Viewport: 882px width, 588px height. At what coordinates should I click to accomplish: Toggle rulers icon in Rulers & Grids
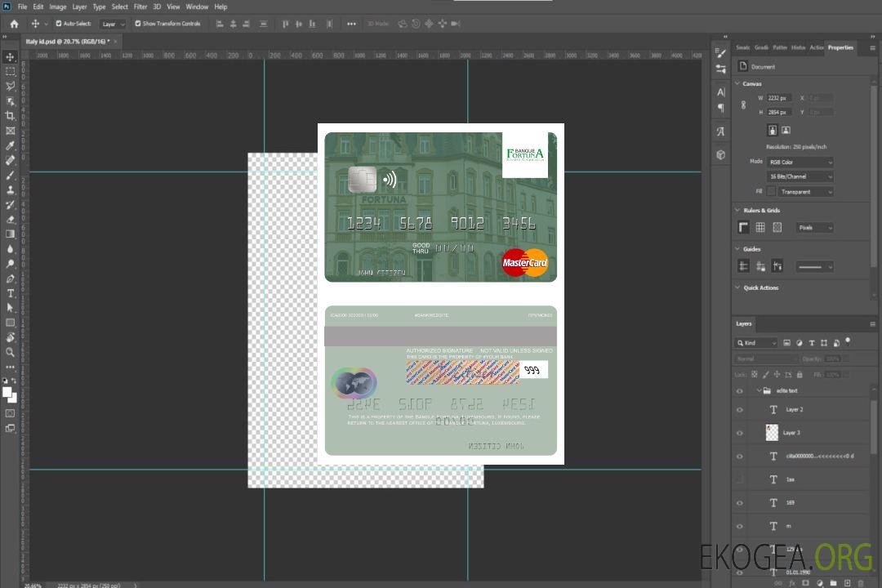pos(743,227)
